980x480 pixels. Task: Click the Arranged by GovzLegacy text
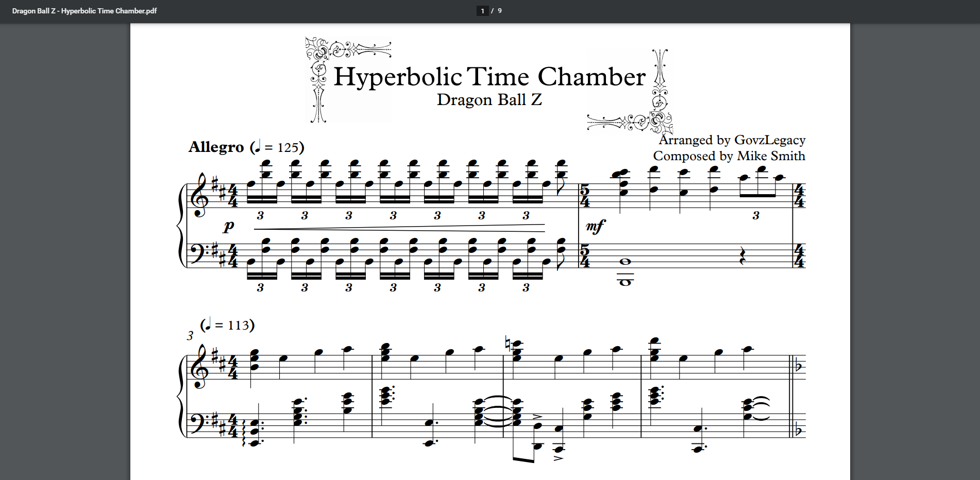(732, 140)
